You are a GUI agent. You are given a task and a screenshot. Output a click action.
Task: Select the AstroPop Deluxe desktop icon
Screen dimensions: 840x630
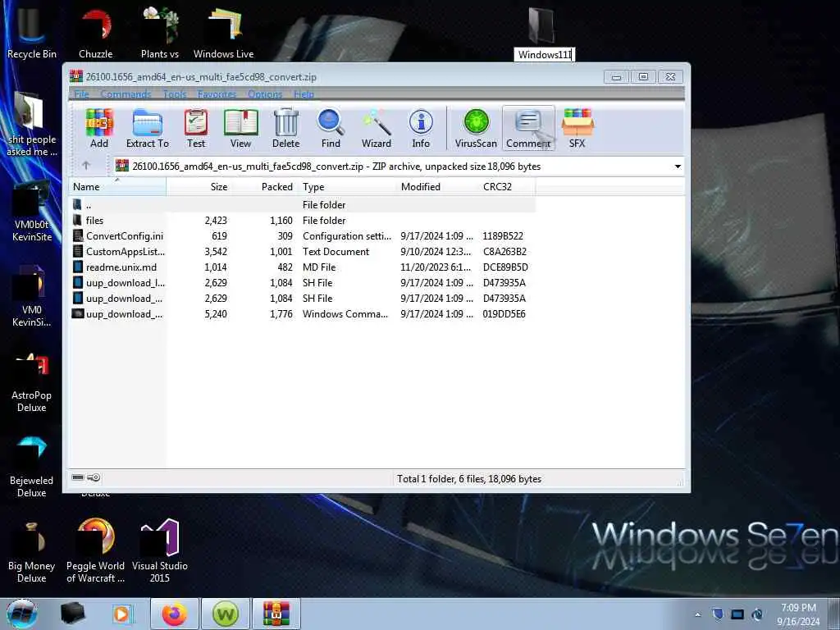[x=32, y=381]
